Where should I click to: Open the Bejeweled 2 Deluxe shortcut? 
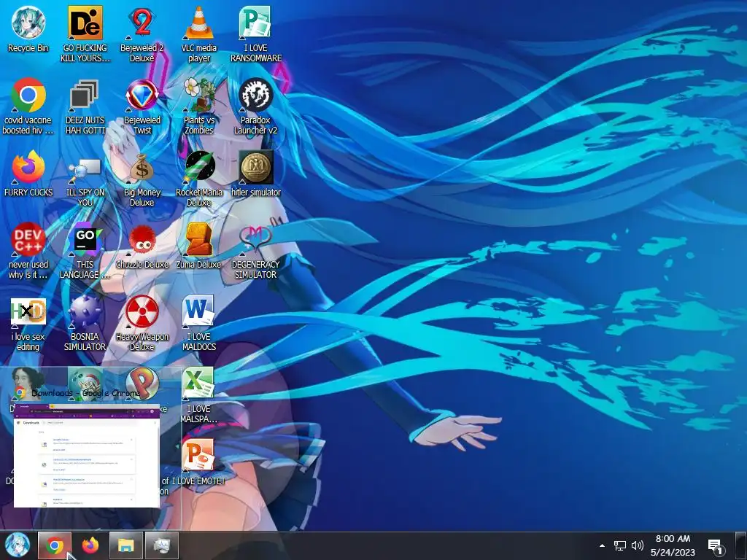[142, 34]
